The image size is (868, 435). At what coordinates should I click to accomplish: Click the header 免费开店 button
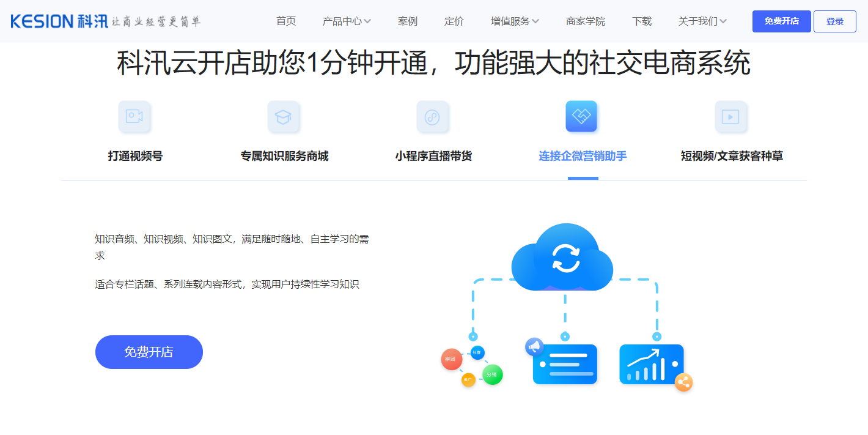[782, 21]
